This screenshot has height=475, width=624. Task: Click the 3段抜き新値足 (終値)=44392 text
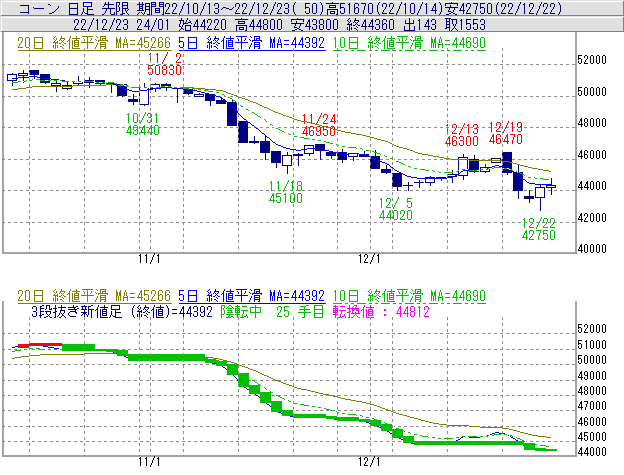(x=122, y=311)
